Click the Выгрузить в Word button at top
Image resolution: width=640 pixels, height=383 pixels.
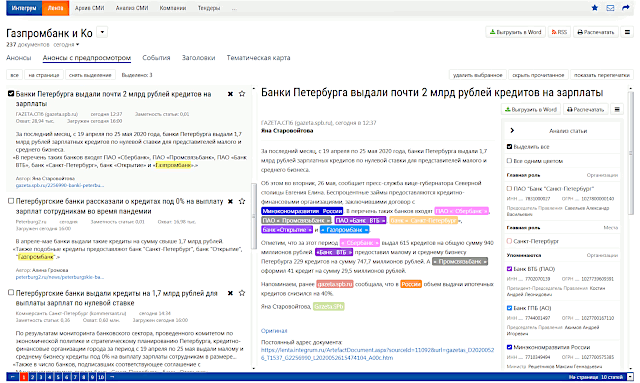[x=516, y=32]
